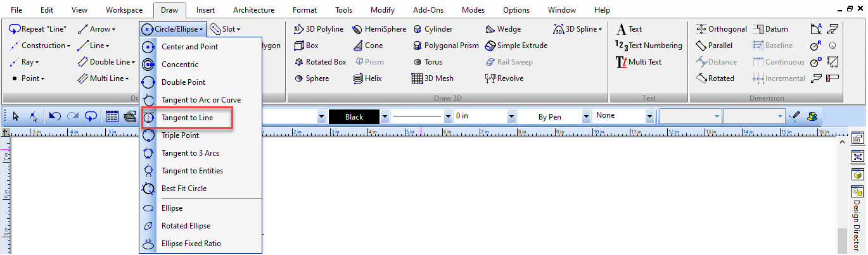Click the Undo arrow in toolbar

pyautogui.click(x=55, y=116)
